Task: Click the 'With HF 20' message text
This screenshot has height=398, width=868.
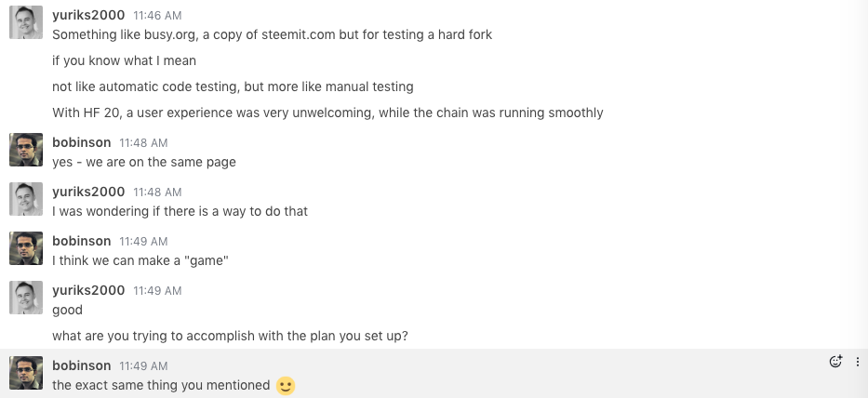Action: point(327,113)
